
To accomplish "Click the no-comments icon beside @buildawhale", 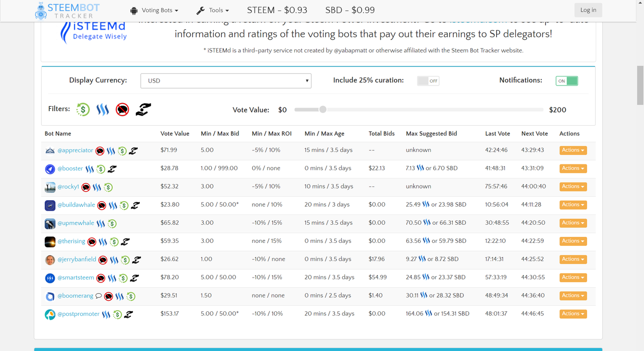I will click(x=102, y=205).
